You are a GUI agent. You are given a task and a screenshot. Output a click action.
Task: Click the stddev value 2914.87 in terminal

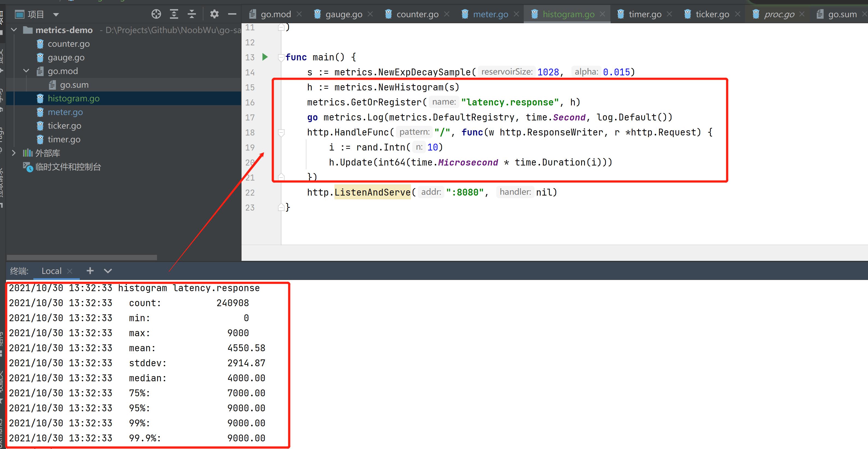[246, 363]
